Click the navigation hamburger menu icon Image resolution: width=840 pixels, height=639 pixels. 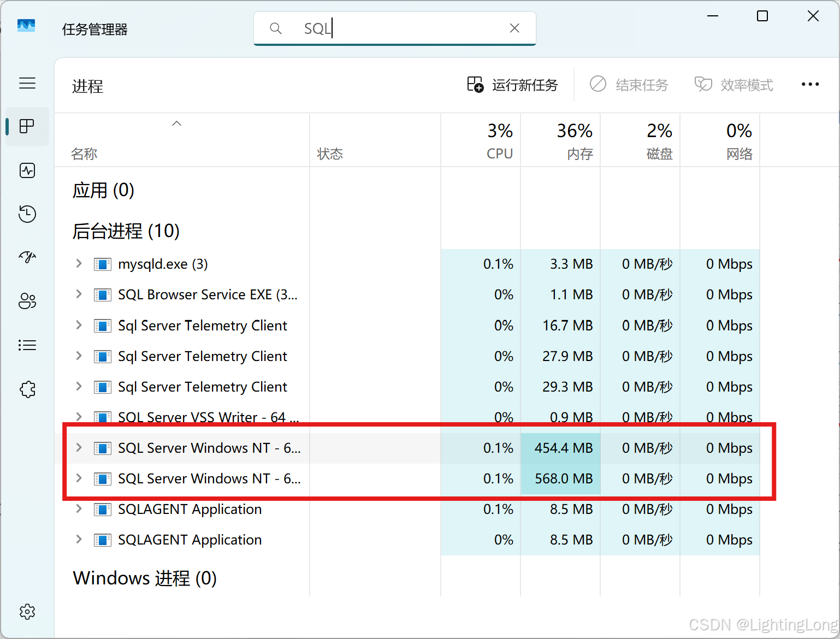[x=27, y=83]
